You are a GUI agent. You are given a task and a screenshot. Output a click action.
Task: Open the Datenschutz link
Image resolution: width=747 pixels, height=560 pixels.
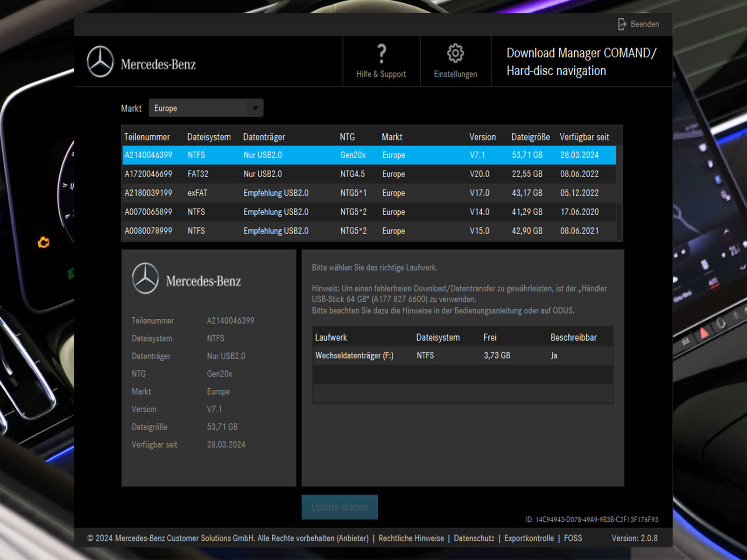pyautogui.click(x=474, y=538)
